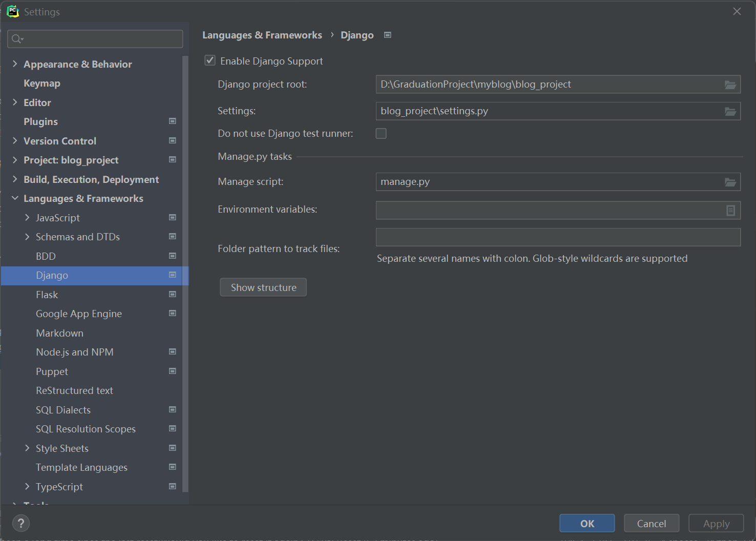Expand Project: blog_project section

15,160
